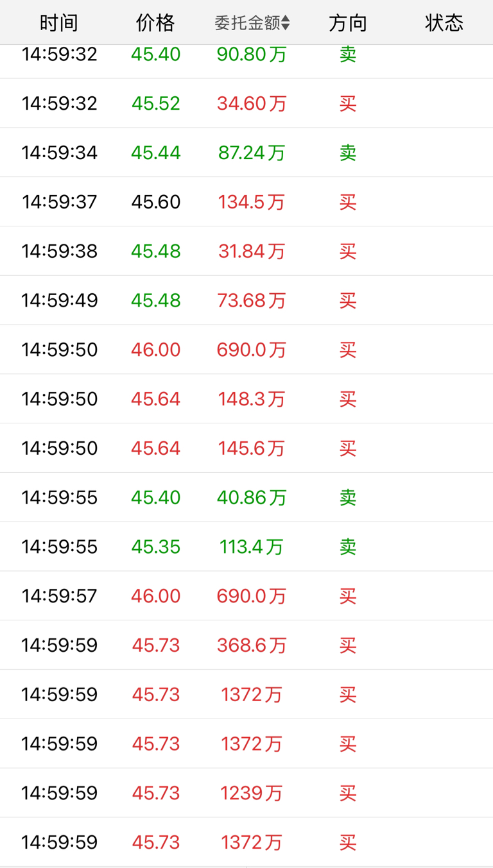493x868 pixels.
Task: Sort by 委托金额 using arrow icon
Action: [286, 24]
